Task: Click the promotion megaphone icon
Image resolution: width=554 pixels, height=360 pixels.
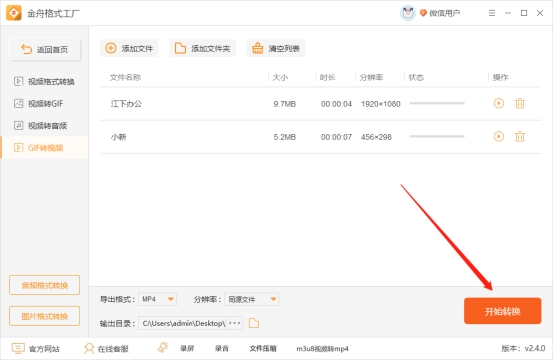Action: 163,348
